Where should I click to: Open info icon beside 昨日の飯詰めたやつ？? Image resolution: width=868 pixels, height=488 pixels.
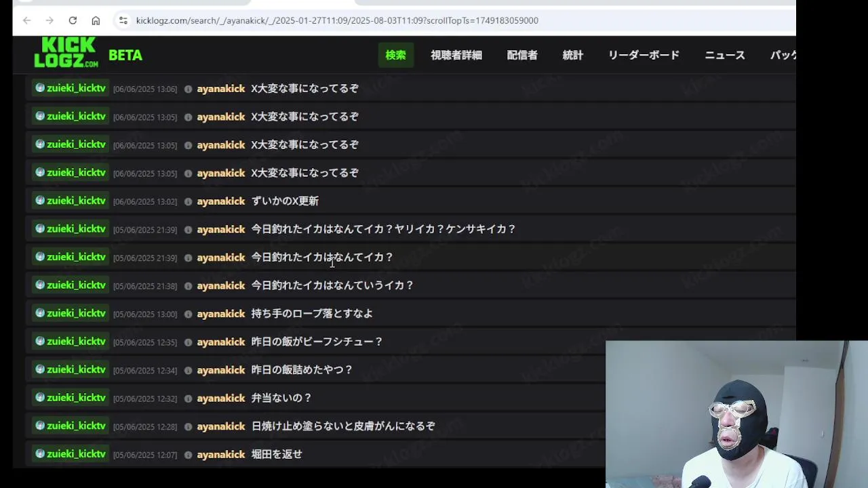(x=189, y=370)
